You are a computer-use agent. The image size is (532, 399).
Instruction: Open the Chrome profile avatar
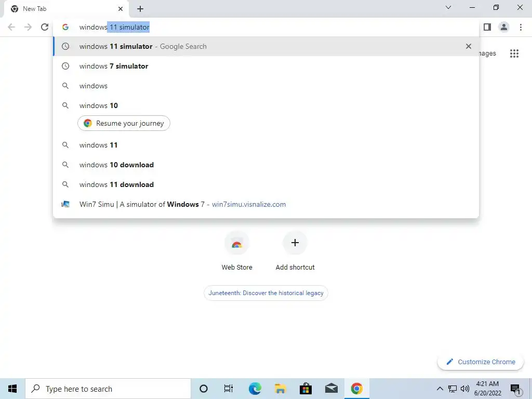504,27
